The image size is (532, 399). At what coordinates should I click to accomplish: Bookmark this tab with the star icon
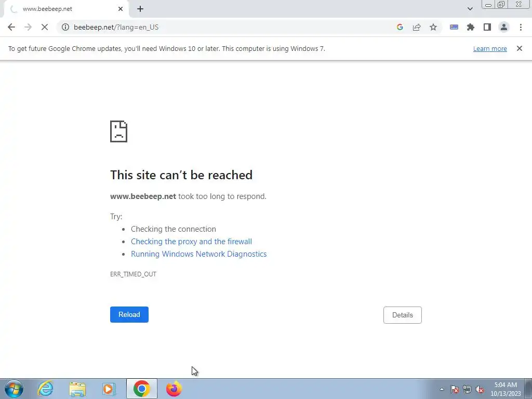(433, 27)
